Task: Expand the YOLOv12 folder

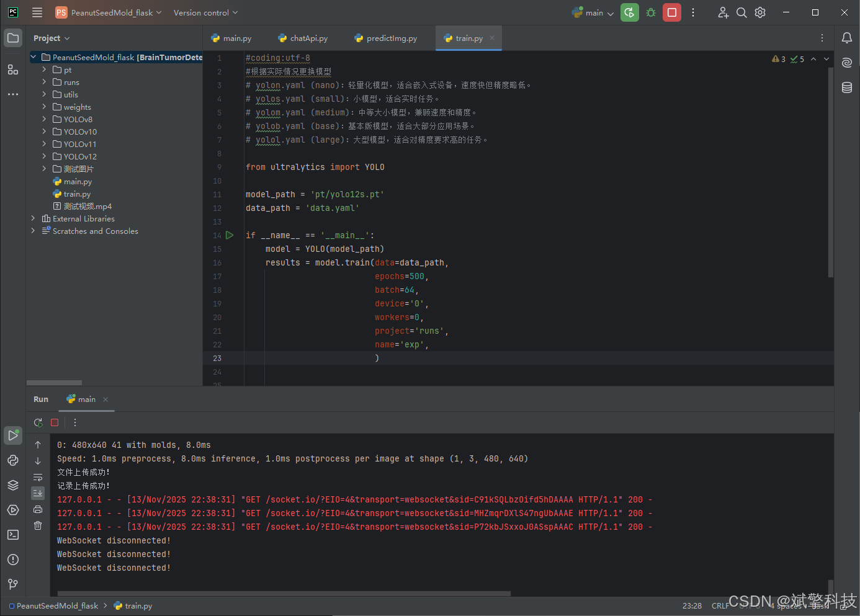Action: tap(44, 156)
